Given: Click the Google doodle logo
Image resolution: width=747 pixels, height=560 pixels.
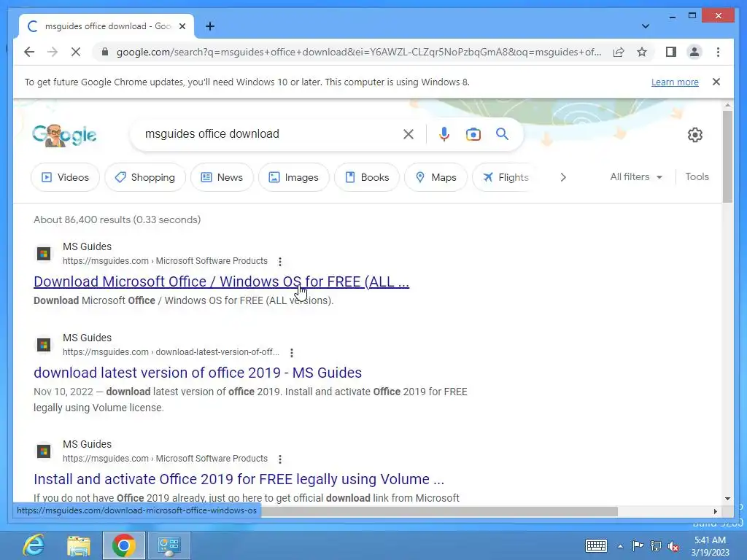Looking at the screenshot, I should pyautogui.click(x=64, y=135).
